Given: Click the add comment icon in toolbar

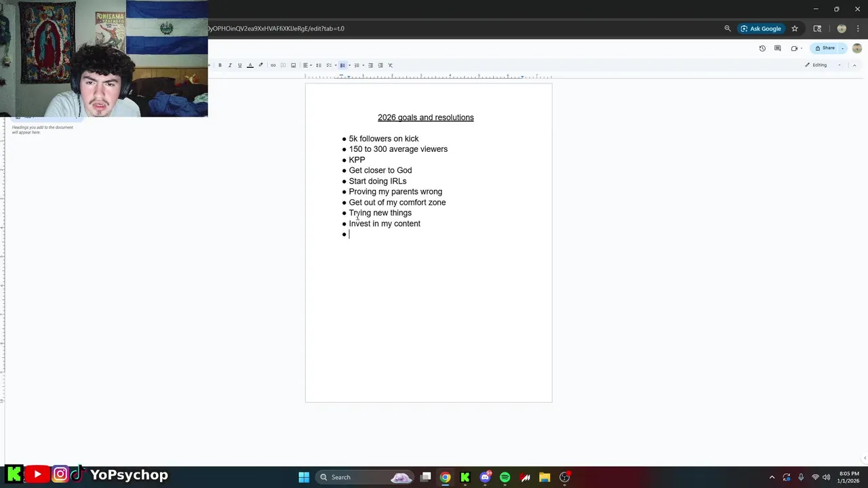Looking at the screenshot, I should 283,65.
